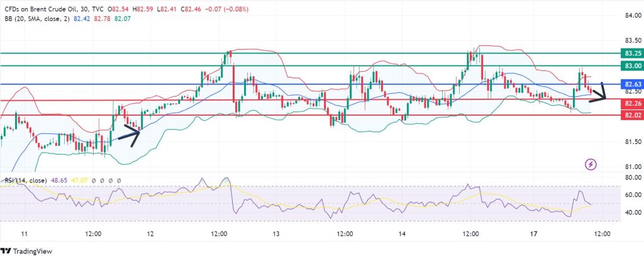644x256 pixels.
Task: Click date label 13 on time axis
Action: pos(276,234)
